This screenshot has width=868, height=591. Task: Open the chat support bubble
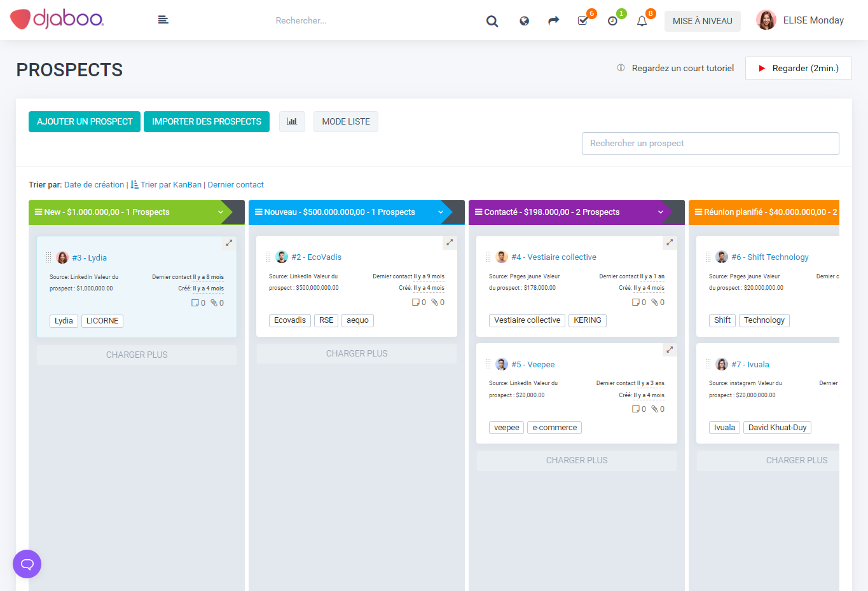(27, 564)
